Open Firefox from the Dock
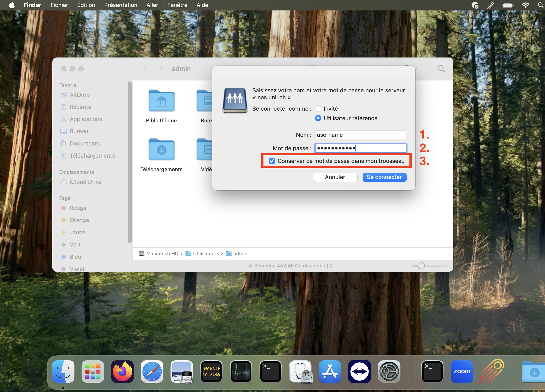This screenshot has width=545, height=392. [122, 371]
